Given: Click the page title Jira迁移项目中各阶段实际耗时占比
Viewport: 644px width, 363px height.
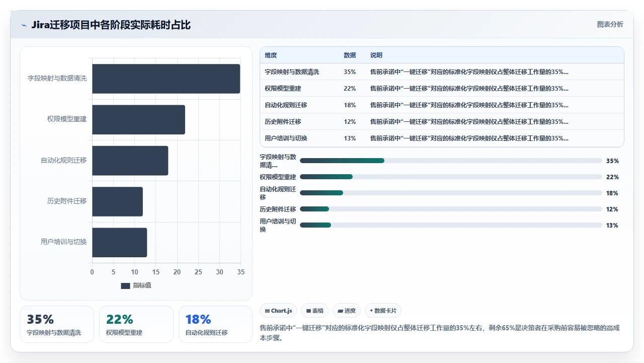Looking at the screenshot, I should (111, 25).
